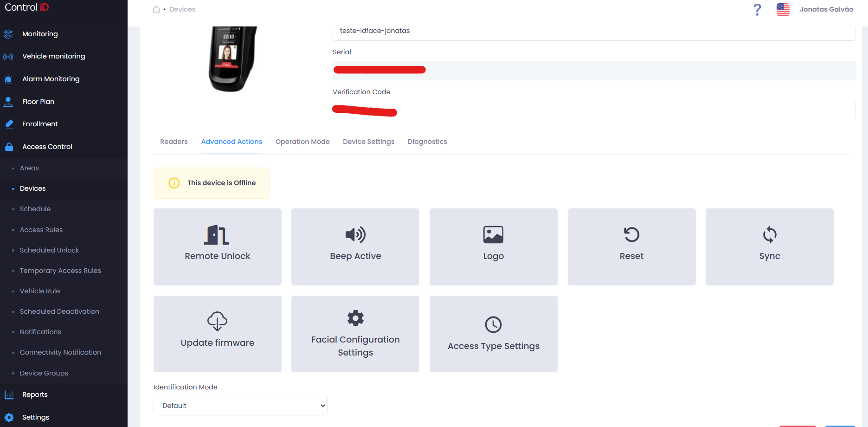Click the Facial Configuration Settings label text
The image size is (868, 427).
point(355,346)
